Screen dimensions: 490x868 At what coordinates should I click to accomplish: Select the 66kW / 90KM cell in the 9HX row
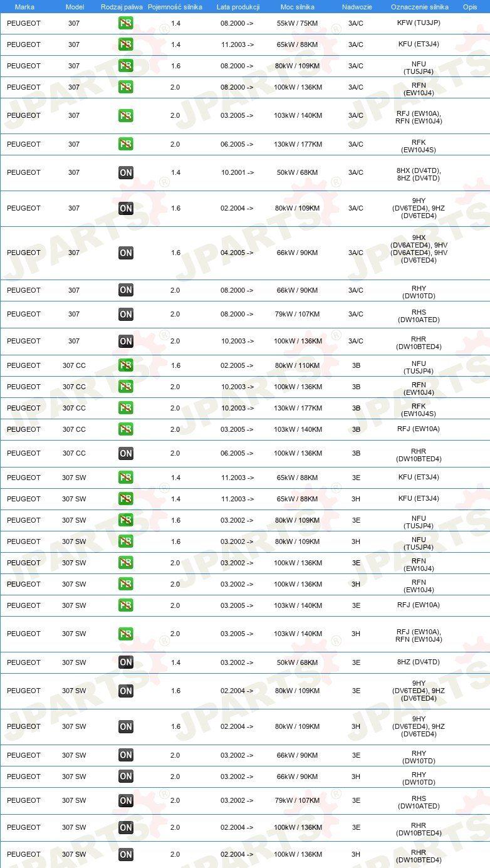click(298, 253)
